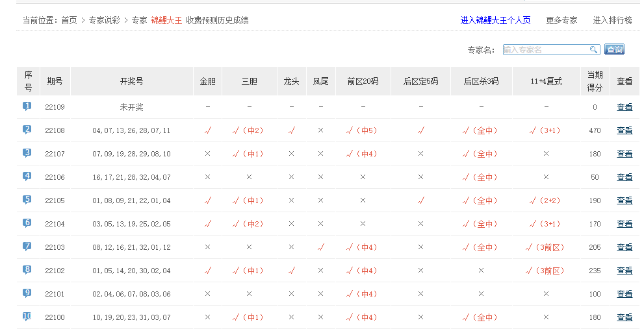The width and height of the screenshot is (644, 329).
Task: Click rank badge number 8 icon
Action: tap(27, 270)
